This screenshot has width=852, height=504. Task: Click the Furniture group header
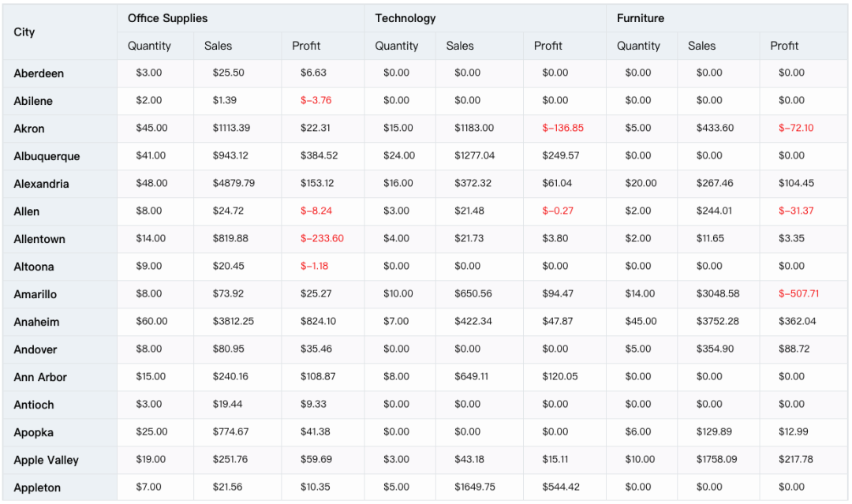tap(640, 18)
